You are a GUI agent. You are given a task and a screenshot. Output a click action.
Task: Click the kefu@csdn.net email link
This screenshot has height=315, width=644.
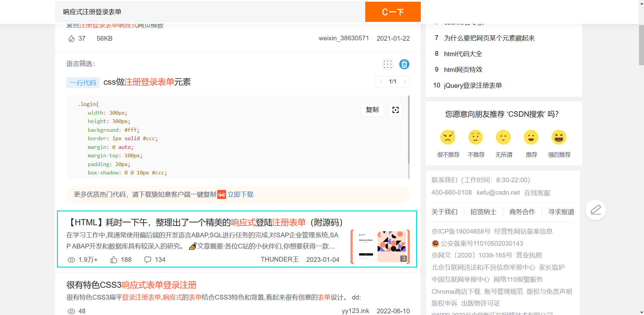coord(498,193)
